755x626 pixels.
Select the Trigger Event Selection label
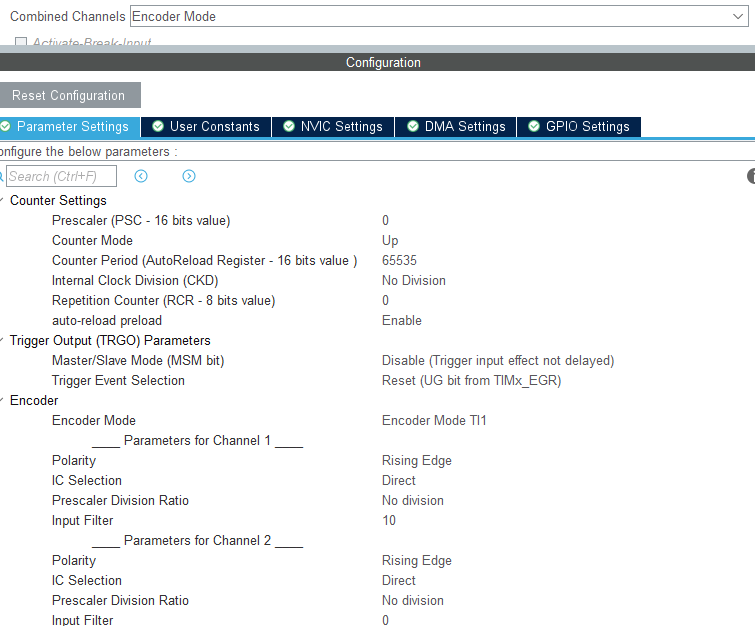click(x=118, y=380)
